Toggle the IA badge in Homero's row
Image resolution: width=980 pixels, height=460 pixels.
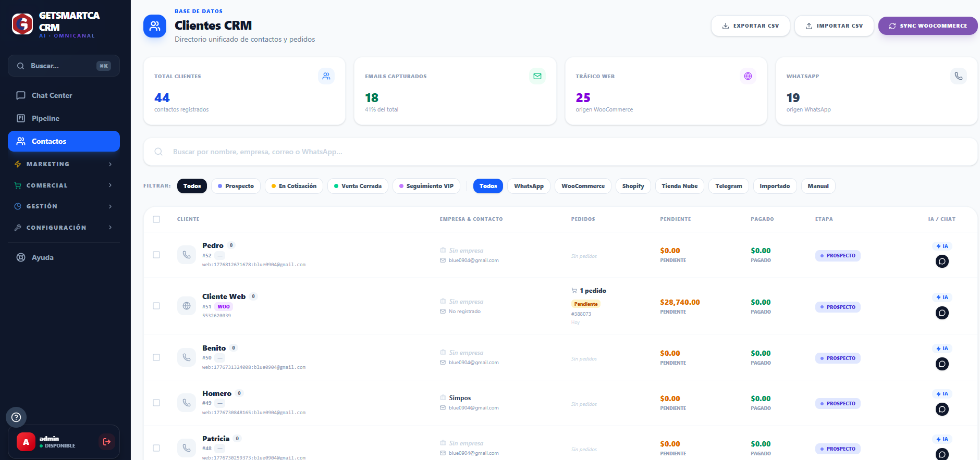coord(942,394)
